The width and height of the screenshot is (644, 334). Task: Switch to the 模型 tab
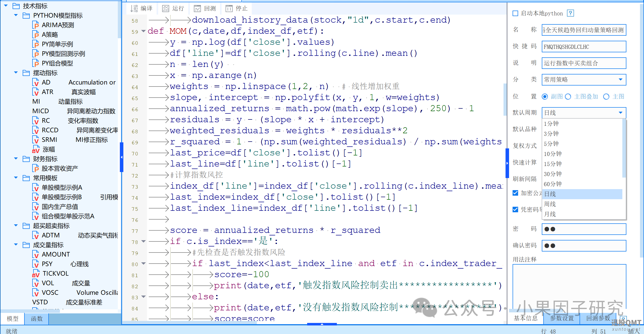point(12,319)
